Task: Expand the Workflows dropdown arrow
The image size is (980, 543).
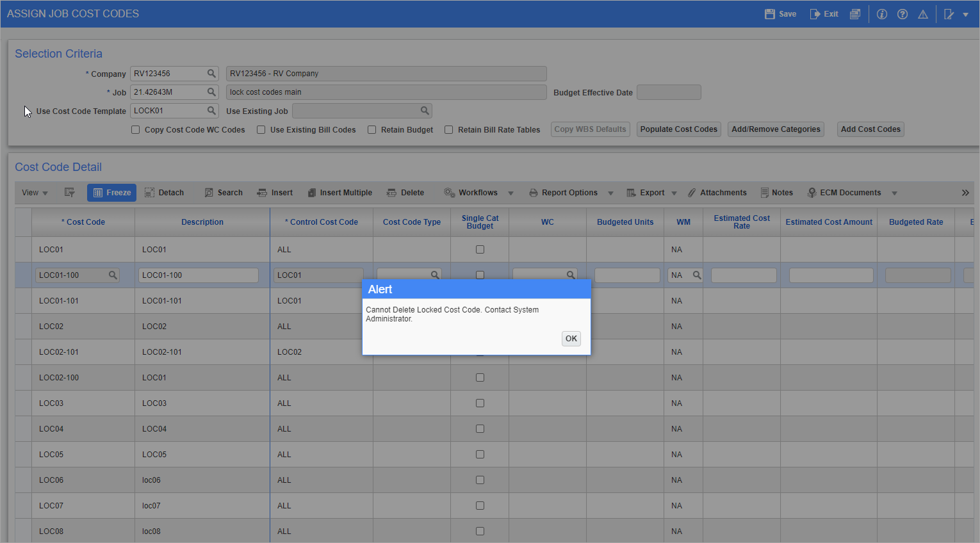Action: (510, 193)
